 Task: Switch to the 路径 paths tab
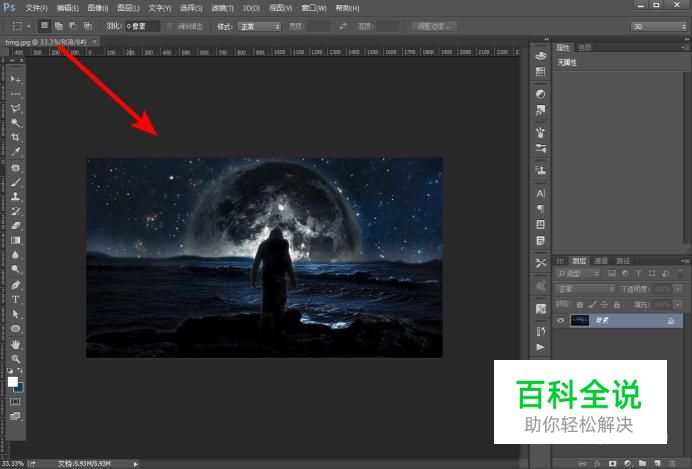point(623,261)
